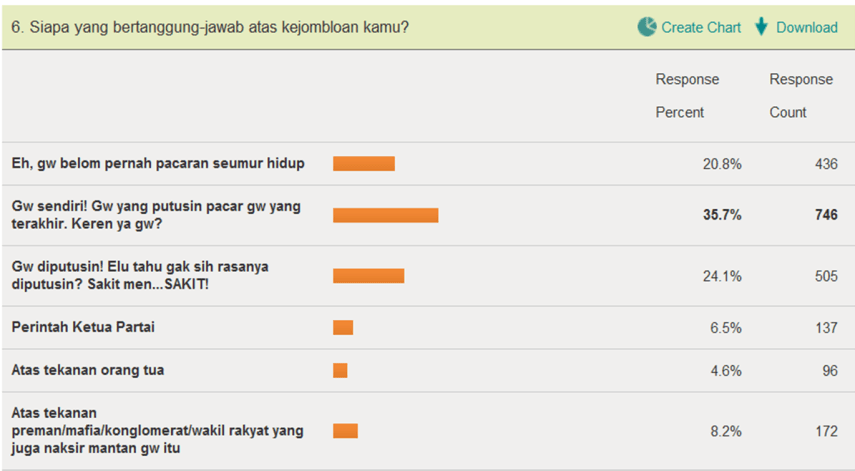Click the green Download arrow icon
The height and width of the screenshot is (471, 855).
[x=762, y=27]
